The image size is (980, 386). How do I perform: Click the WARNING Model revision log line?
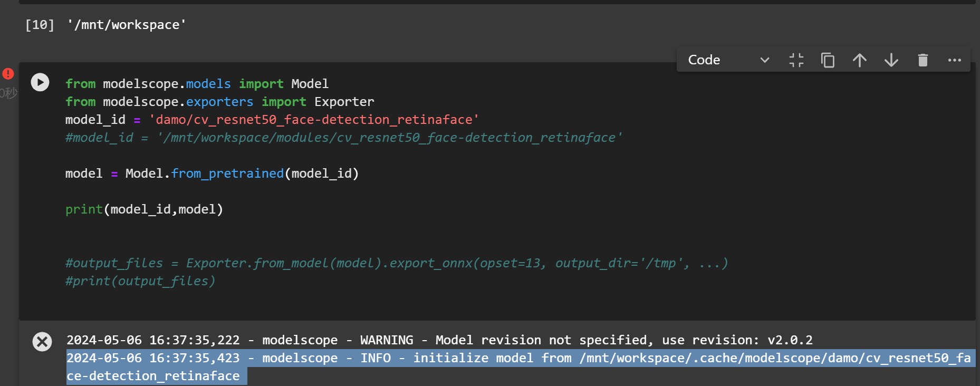440,340
